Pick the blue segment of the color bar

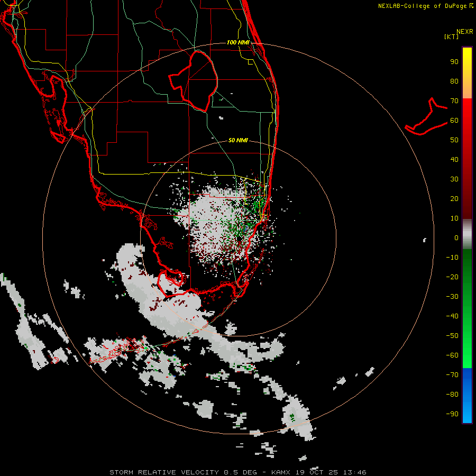pos(467,395)
